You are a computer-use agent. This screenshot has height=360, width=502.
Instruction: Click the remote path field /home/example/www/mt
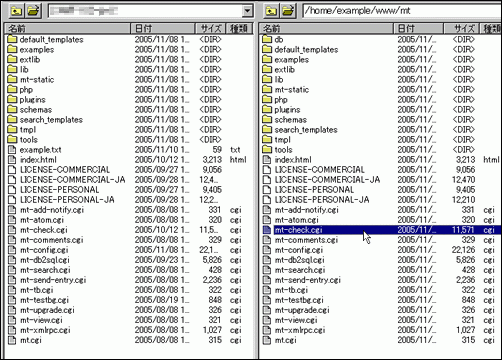402,11
